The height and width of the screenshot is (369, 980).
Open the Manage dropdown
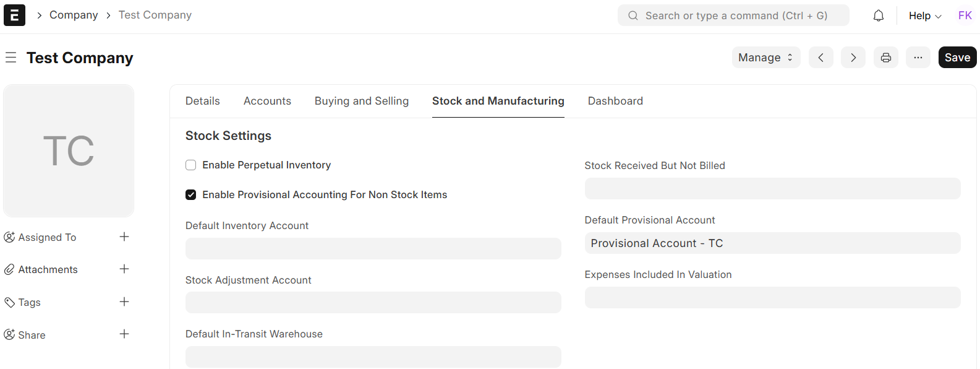click(765, 58)
